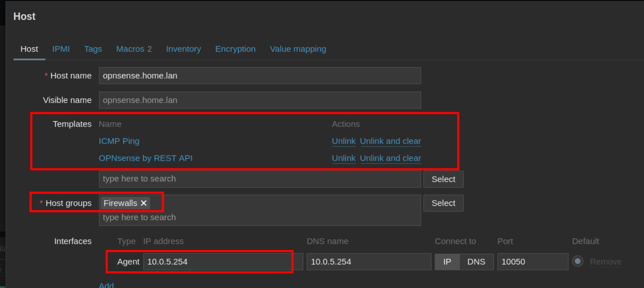Remove the Firewalls host group tag
Screen dimensions: 644x288
click(x=144, y=203)
